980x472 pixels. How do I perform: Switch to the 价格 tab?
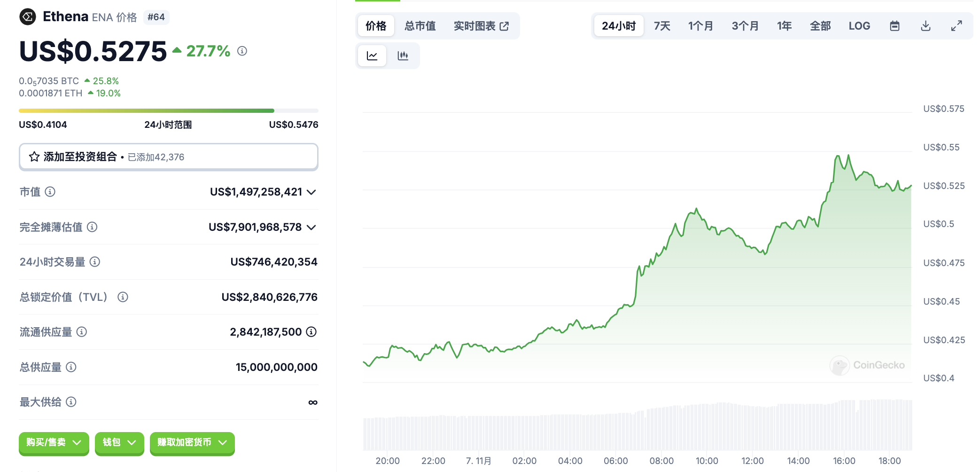(376, 26)
